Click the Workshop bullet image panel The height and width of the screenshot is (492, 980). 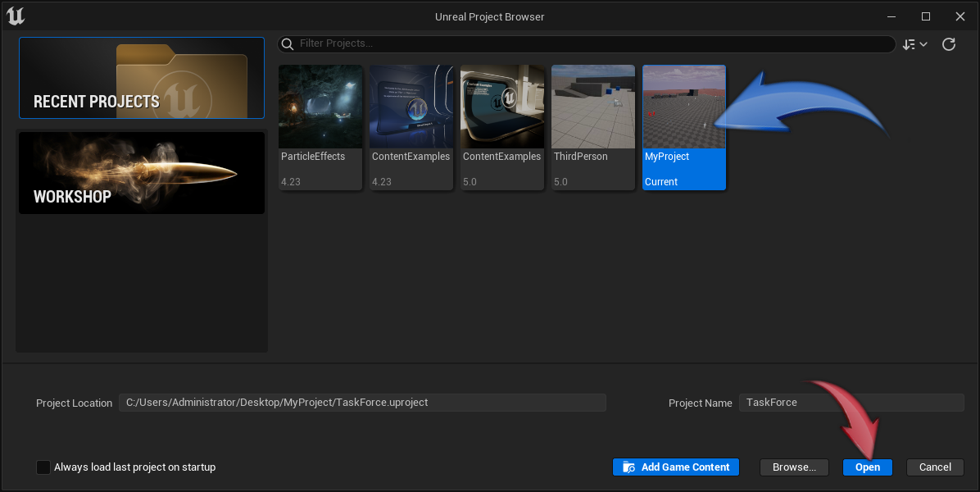pyautogui.click(x=141, y=172)
